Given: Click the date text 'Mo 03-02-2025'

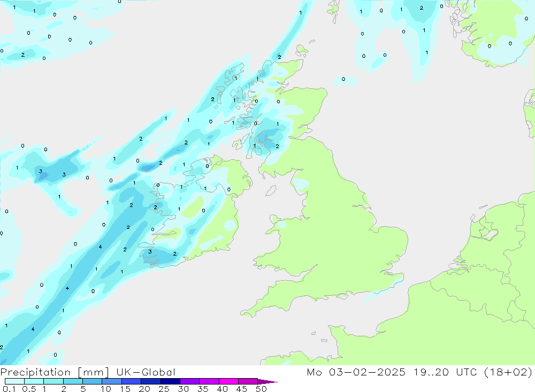Looking at the screenshot, I should tap(356, 372).
